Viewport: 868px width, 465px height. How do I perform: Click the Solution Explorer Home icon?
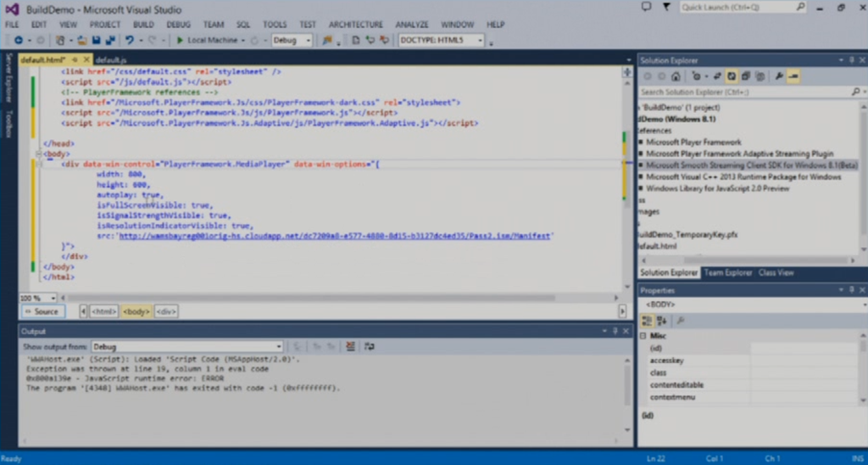[x=676, y=76]
